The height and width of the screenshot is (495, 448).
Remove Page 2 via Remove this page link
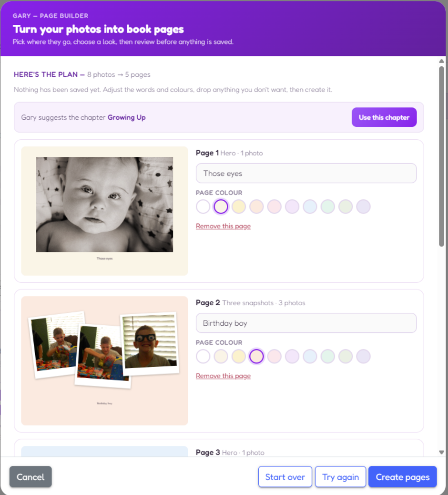click(x=224, y=376)
